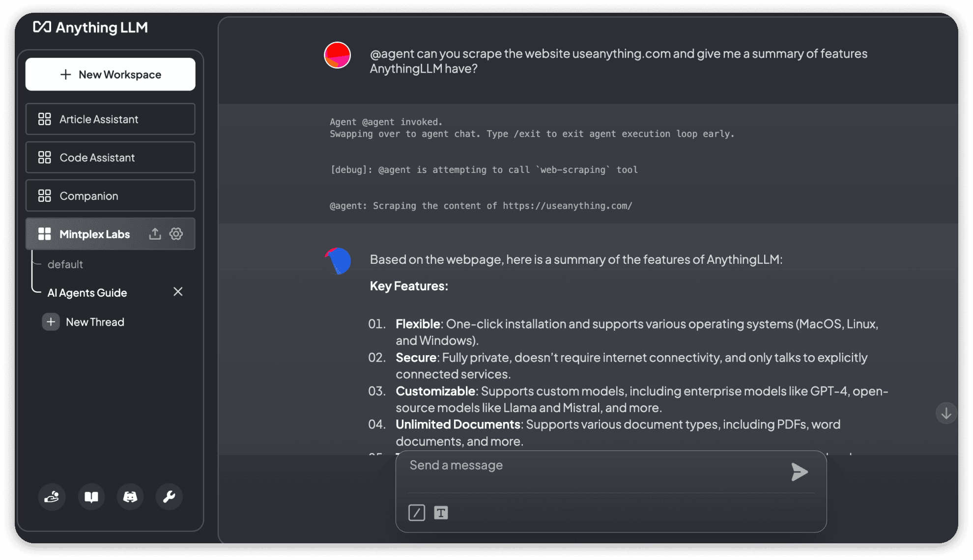
Task: Click the send message arrow icon
Action: point(799,472)
